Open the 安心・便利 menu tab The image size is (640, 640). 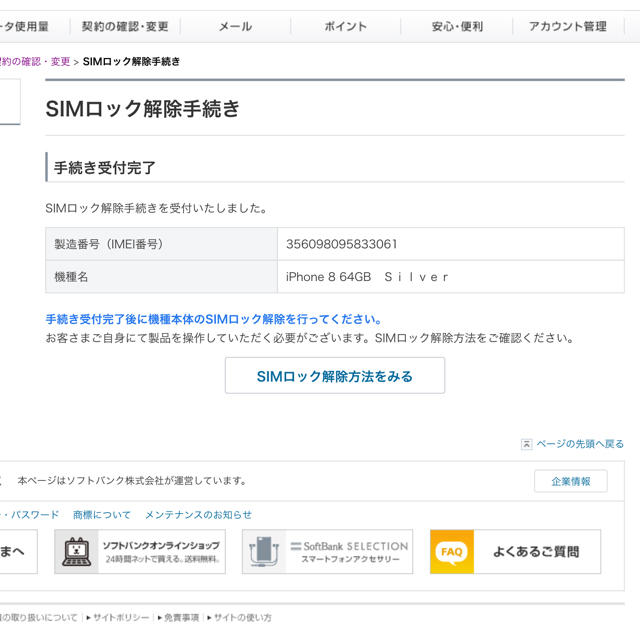(x=457, y=27)
